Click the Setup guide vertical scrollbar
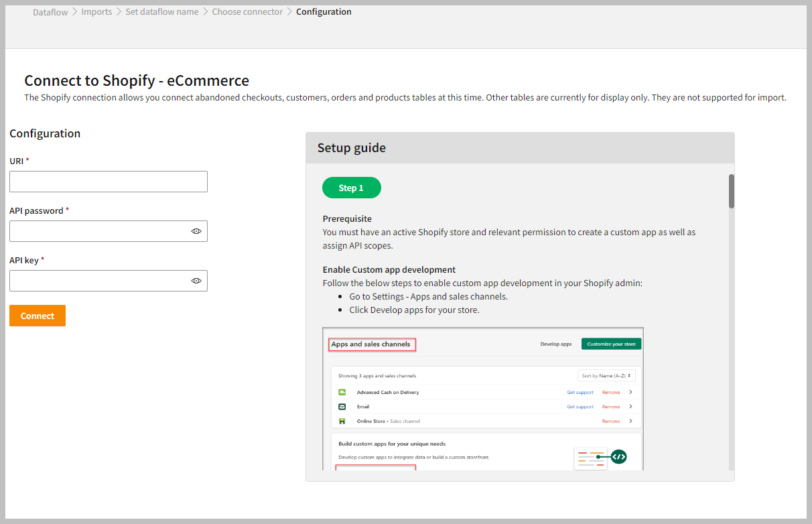The height and width of the screenshot is (524, 812). click(732, 192)
